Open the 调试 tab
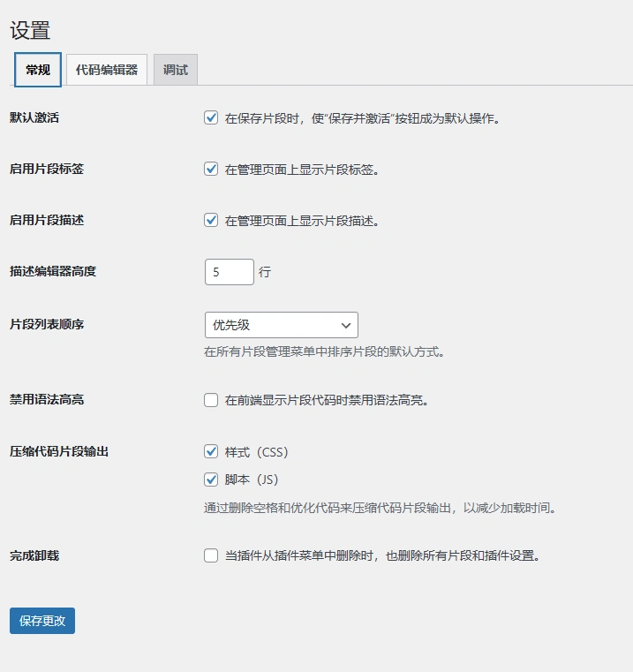Viewport: 633px width, 672px height. 176,70
